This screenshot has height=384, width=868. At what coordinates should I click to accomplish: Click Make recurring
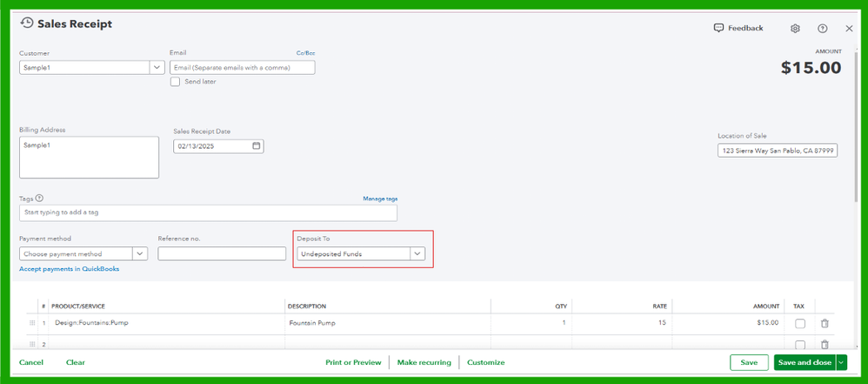(x=424, y=362)
